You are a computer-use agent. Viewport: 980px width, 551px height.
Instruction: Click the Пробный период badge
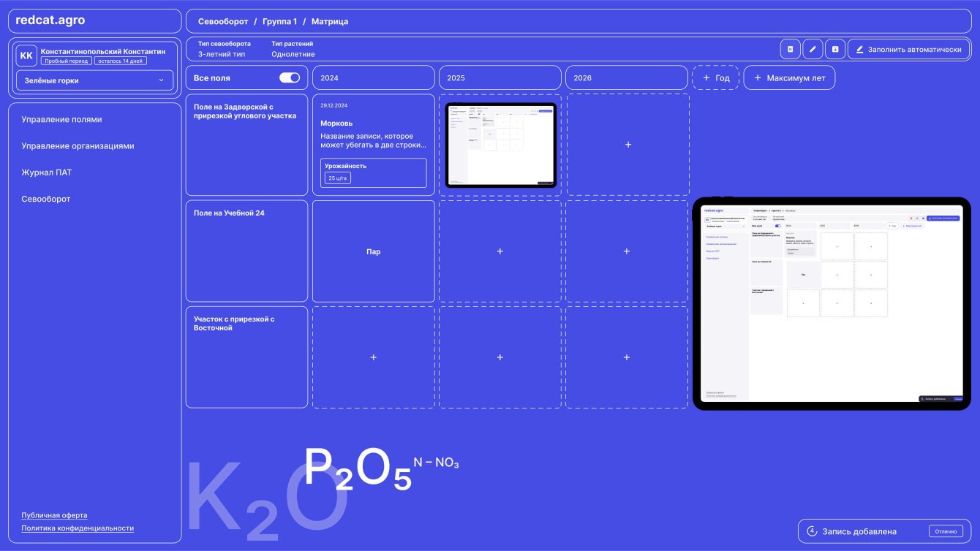pos(66,61)
